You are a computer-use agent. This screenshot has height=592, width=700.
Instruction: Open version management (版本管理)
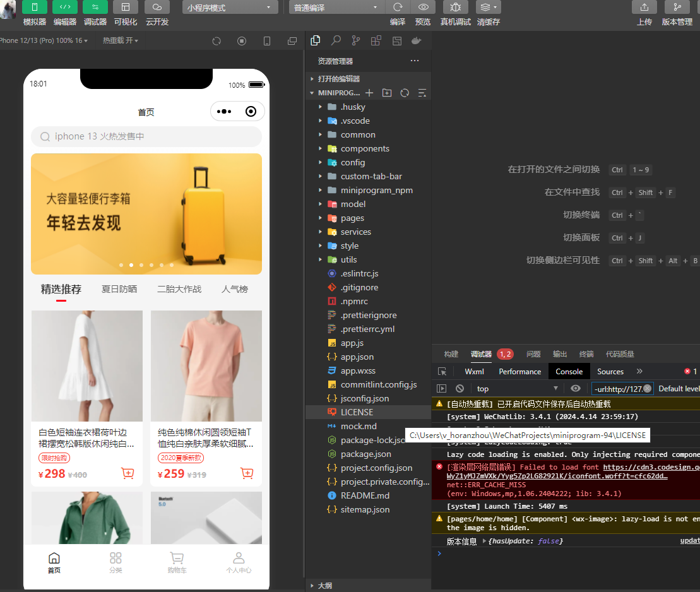click(677, 7)
